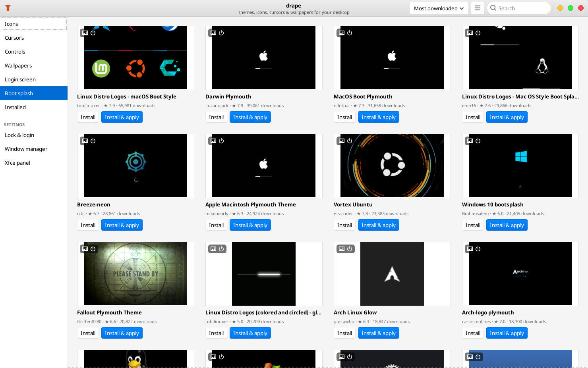Image resolution: width=588 pixels, height=368 pixels.
Task: Install & apply Windows 10 bootsplash
Action: tap(507, 225)
